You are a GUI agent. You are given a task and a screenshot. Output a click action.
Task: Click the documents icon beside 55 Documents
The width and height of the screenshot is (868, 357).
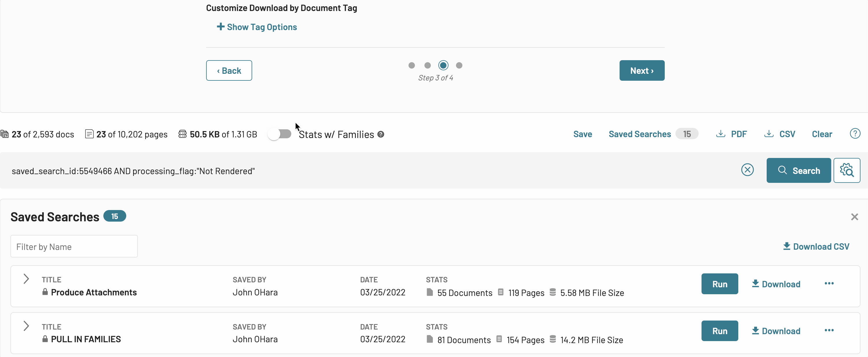[x=430, y=292]
